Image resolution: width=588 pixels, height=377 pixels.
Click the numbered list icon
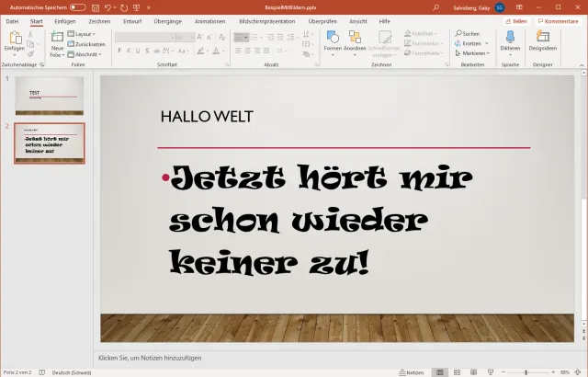click(254, 37)
